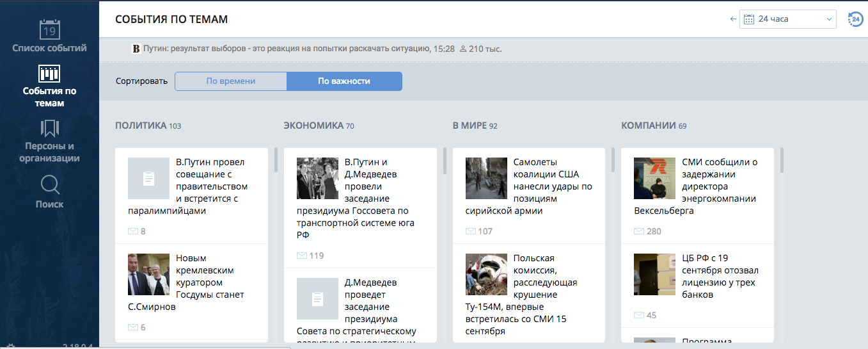
Task: Click the envelope icon with count 8
Action: pos(133,231)
